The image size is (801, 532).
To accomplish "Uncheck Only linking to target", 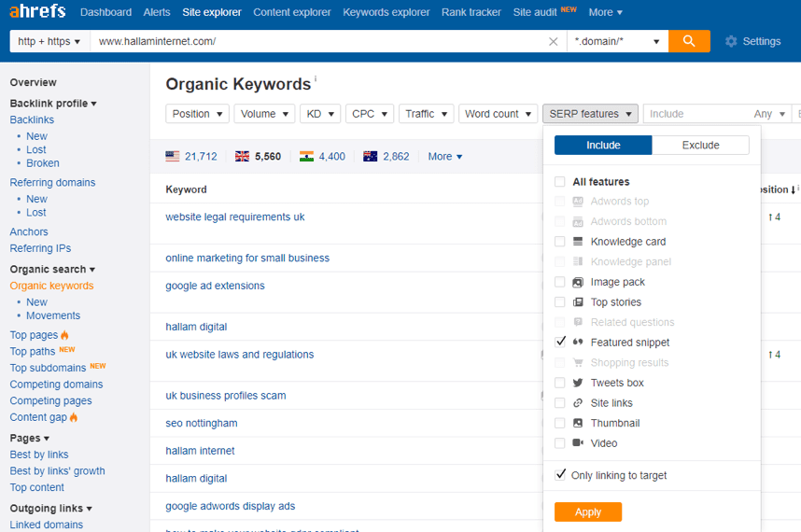I will (560, 474).
